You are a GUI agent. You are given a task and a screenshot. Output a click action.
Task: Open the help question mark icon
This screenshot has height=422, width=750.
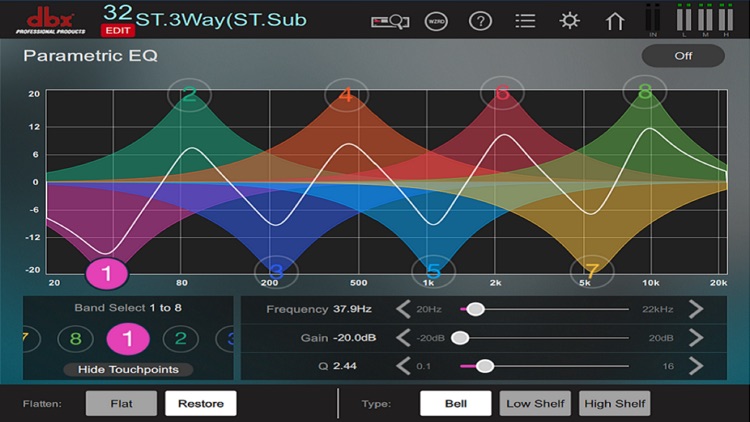point(480,22)
